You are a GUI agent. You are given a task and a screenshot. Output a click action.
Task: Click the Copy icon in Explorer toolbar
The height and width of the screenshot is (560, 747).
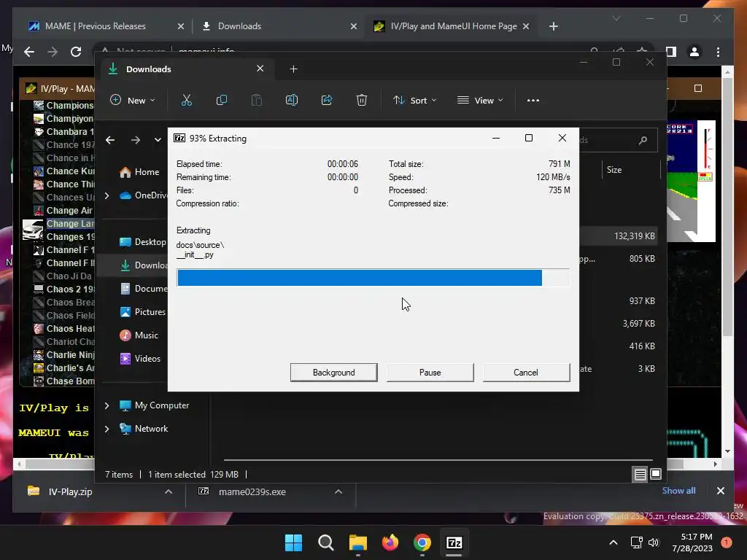click(x=222, y=100)
